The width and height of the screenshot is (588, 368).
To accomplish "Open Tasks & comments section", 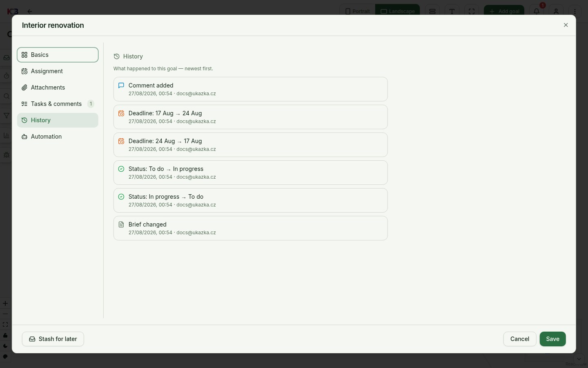I will 58,104.
